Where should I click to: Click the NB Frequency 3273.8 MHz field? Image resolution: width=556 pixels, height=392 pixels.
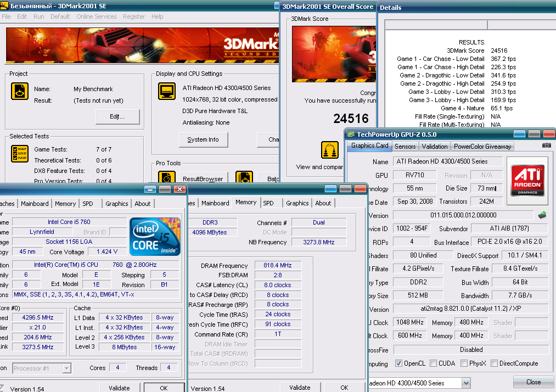319,242
